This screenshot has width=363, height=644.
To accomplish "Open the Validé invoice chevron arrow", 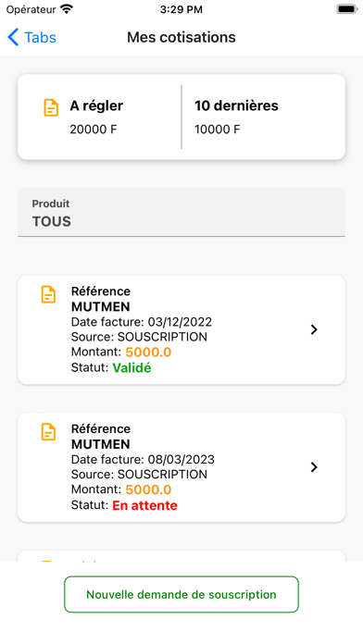I will coord(314,329).
